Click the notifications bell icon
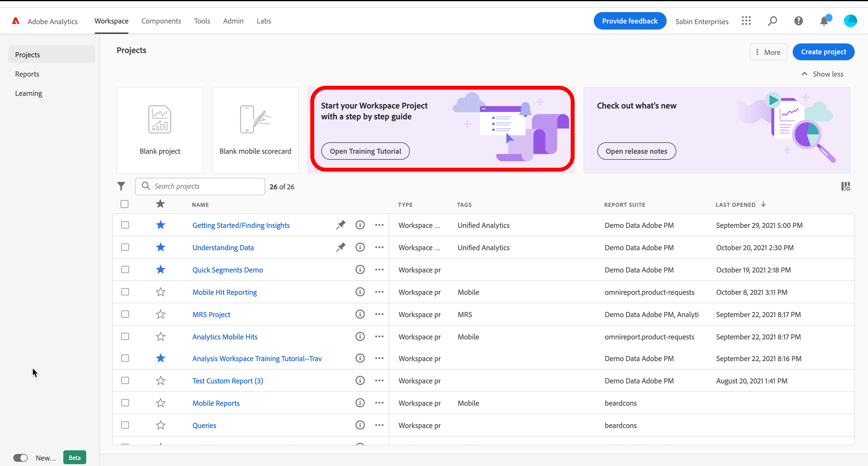The width and height of the screenshot is (868, 466). pyautogui.click(x=824, y=21)
